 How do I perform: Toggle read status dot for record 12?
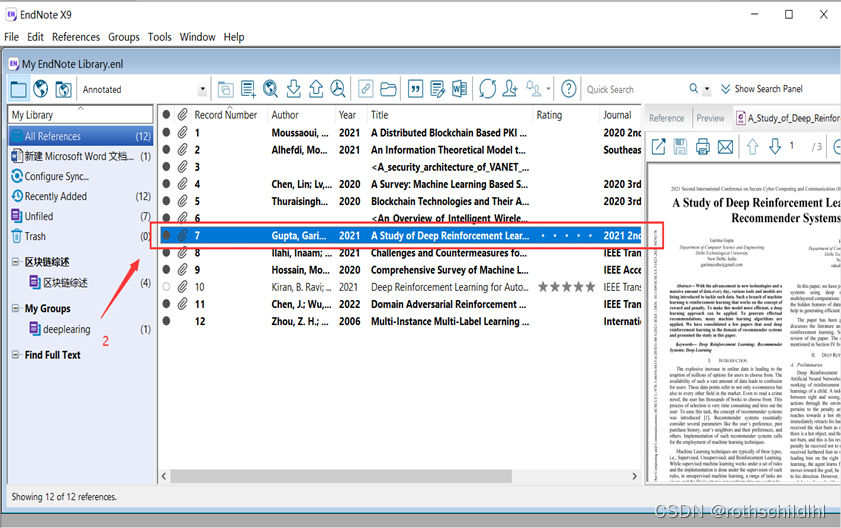tap(167, 322)
